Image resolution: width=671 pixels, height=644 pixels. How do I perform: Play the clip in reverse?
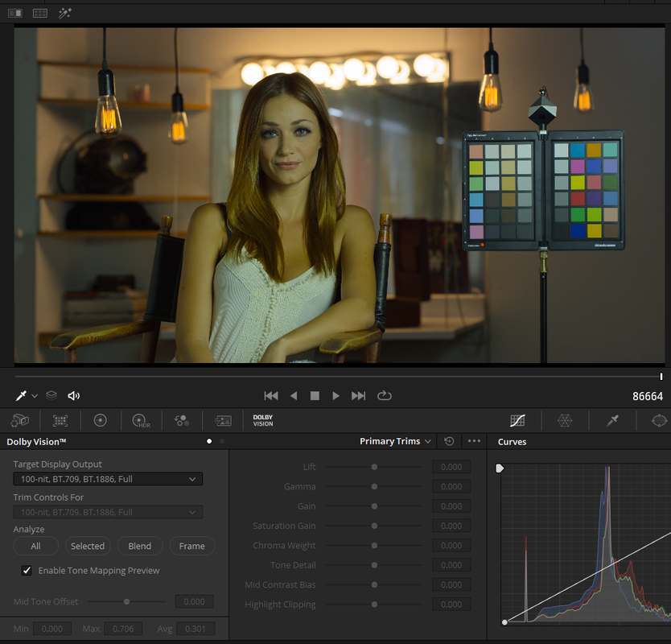[x=294, y=395]
